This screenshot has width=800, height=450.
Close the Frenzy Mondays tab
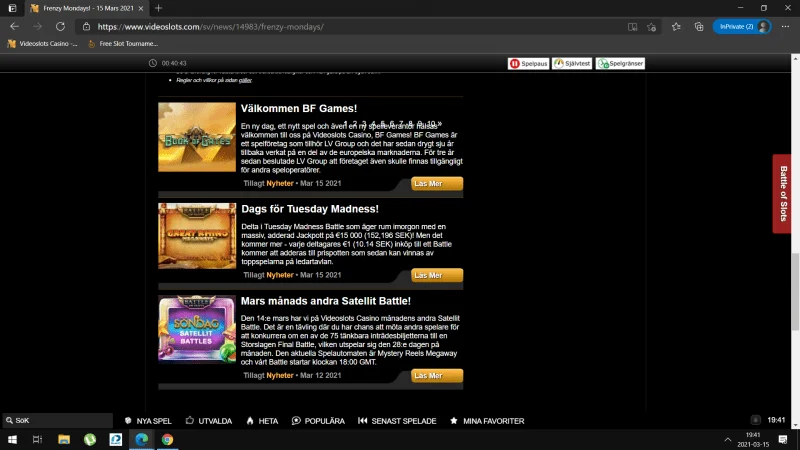click(x=141, y=8)
